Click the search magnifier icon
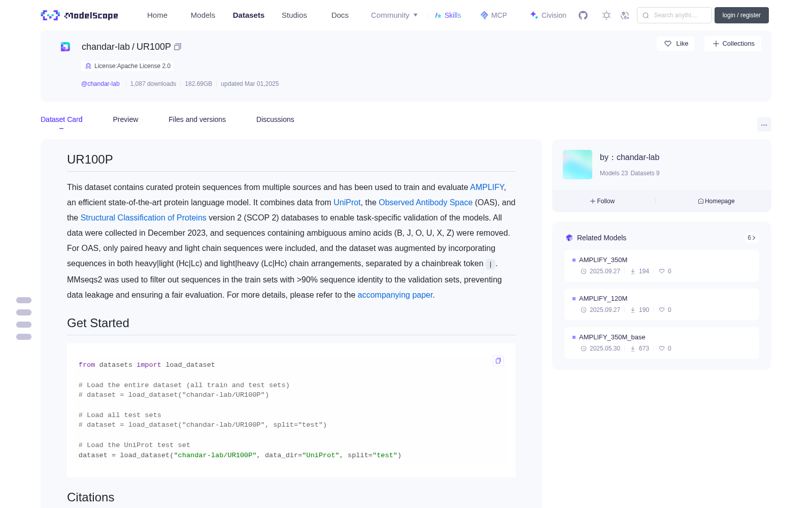812x508 pixels. (646, 15)
